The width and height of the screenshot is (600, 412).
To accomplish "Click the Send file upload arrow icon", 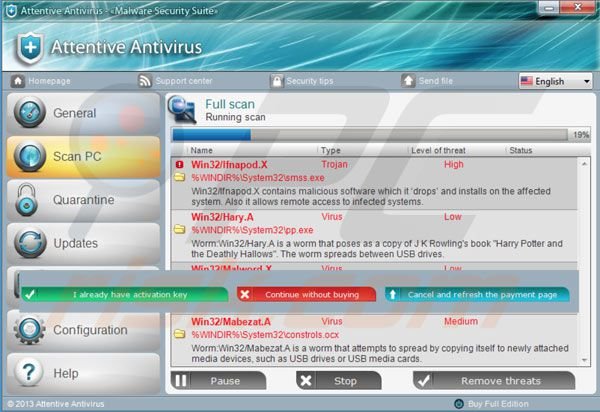I will coord(408,81).
